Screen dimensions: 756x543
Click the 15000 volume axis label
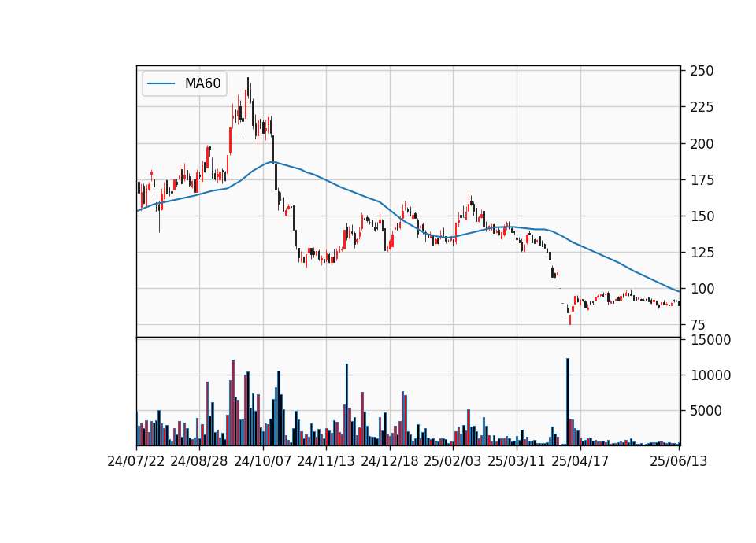point(710,340)
